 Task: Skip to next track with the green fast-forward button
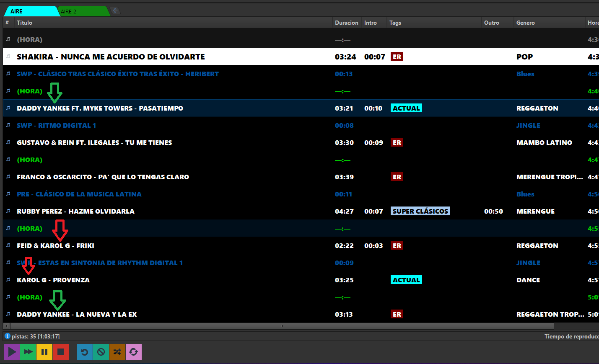pos(28,352)
